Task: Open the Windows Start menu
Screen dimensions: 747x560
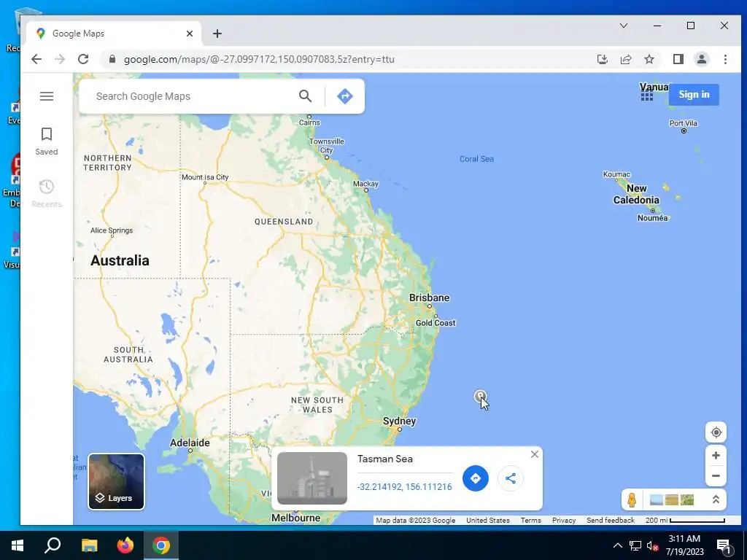Action: (x=18, y=545)
